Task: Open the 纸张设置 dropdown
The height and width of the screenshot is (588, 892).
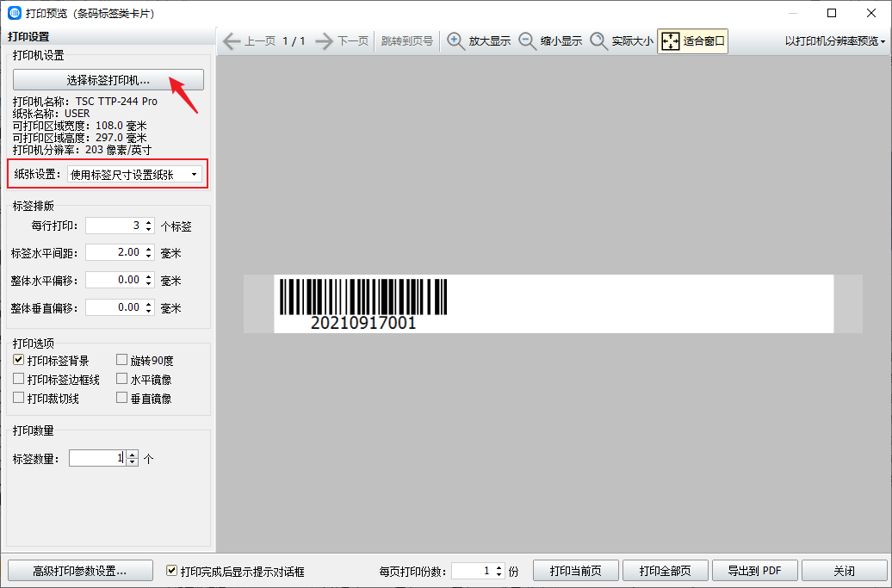Action: click(134, 175)
